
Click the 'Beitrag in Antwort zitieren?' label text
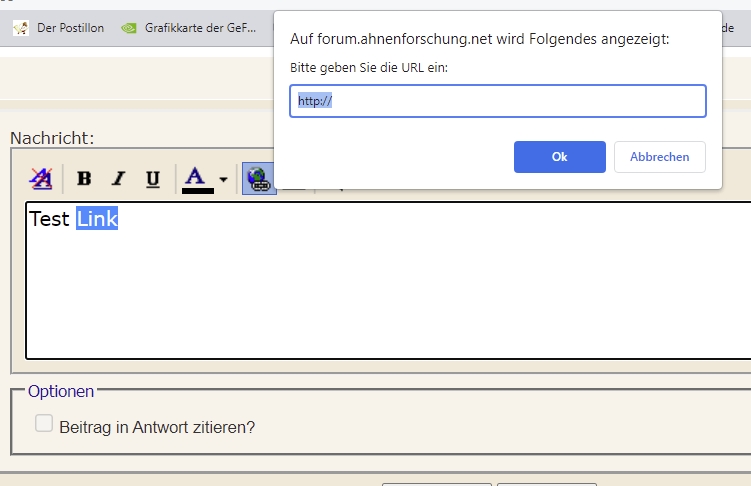coord(157,427)
